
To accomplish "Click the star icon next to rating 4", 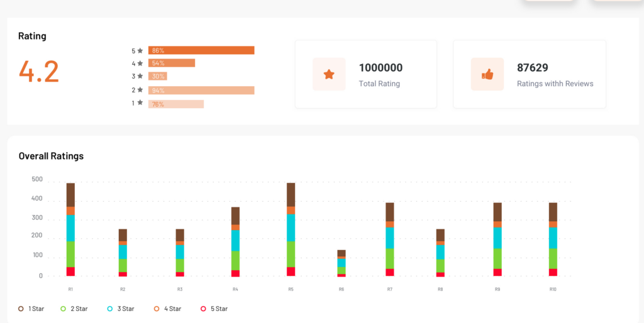I will pos(140,63).
